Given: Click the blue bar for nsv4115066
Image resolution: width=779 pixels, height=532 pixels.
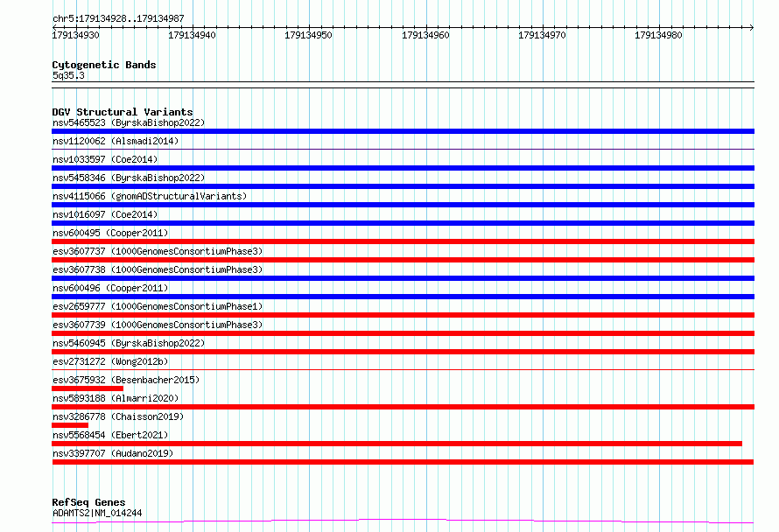Looking at the screenshot, I should (403, 205).
